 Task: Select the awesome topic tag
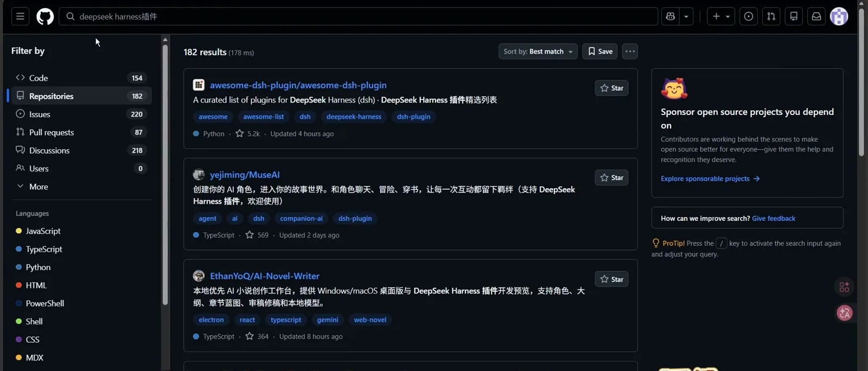(x=213, y=117)
